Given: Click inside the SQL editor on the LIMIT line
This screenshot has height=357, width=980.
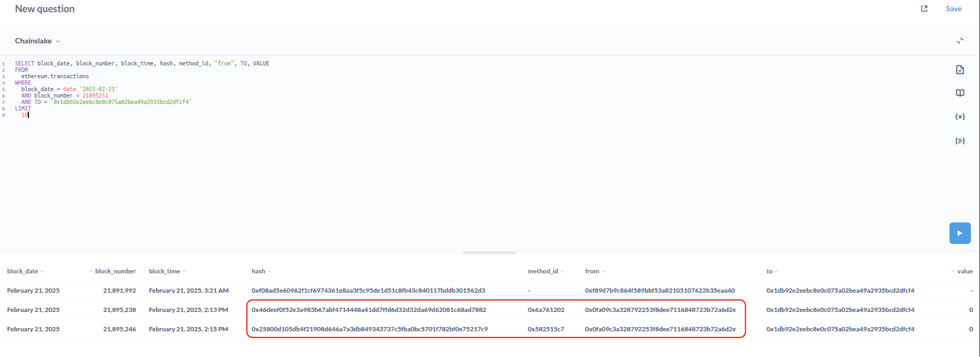Looking at the screenshot, I should [23, 108].
